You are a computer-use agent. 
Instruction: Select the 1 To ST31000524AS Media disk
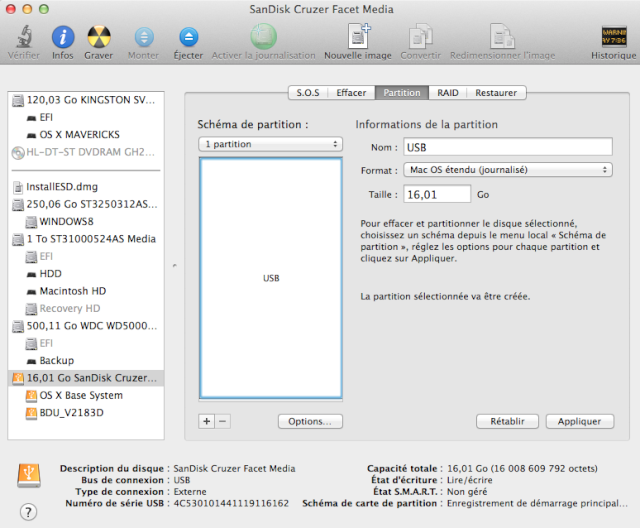point(86,239)
